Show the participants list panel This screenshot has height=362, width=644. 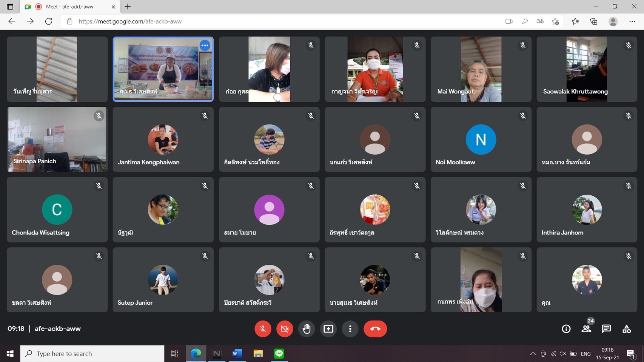pyautogui.click(x=586, y=329)
